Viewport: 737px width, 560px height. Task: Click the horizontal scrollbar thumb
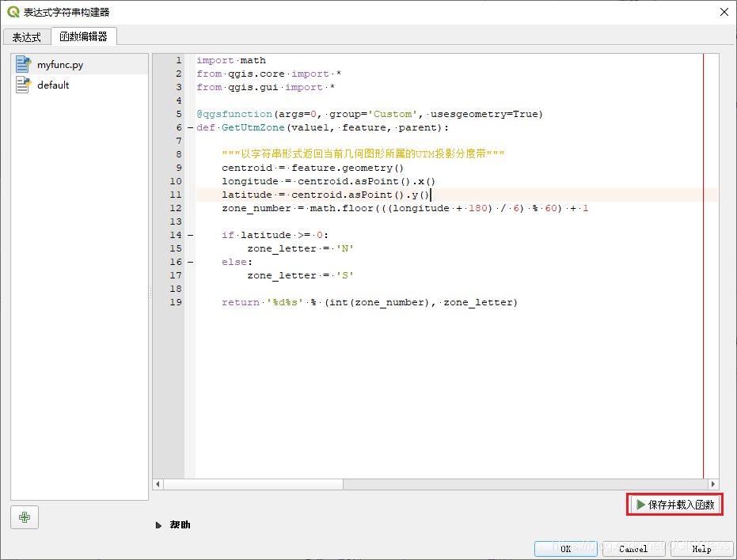point(253,484)
